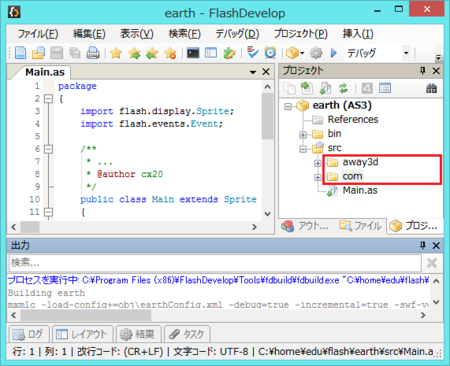Clear bookmarks with red-marked star icon
The width and height of the screenshot is (450, 366).
(x=170, y=53)
